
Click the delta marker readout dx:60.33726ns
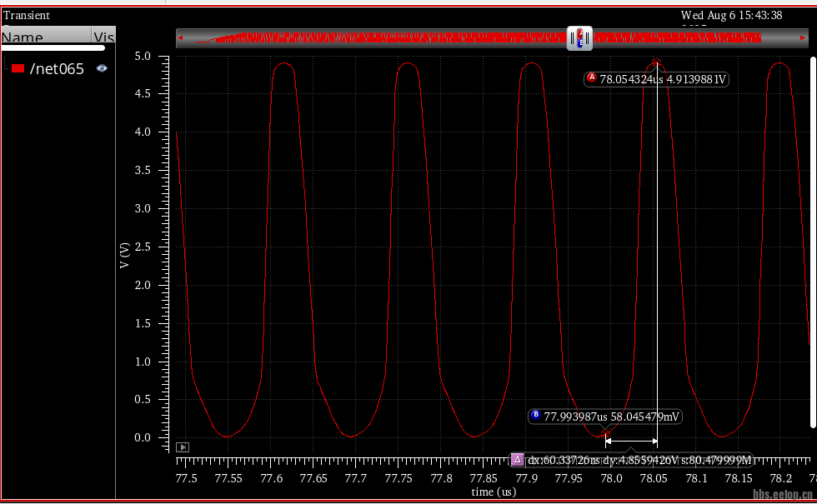[630, 460]
